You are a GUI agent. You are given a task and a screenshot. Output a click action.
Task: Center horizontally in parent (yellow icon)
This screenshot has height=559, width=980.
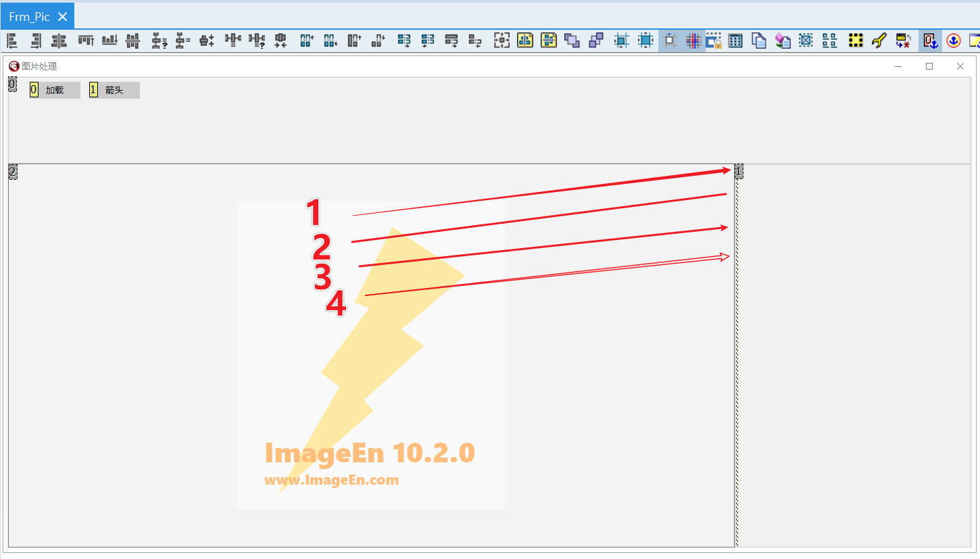click(x=525, y=41)
